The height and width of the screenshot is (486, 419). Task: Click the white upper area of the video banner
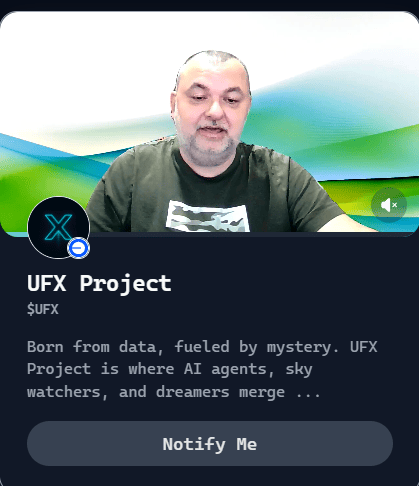[x=83, y=67]
